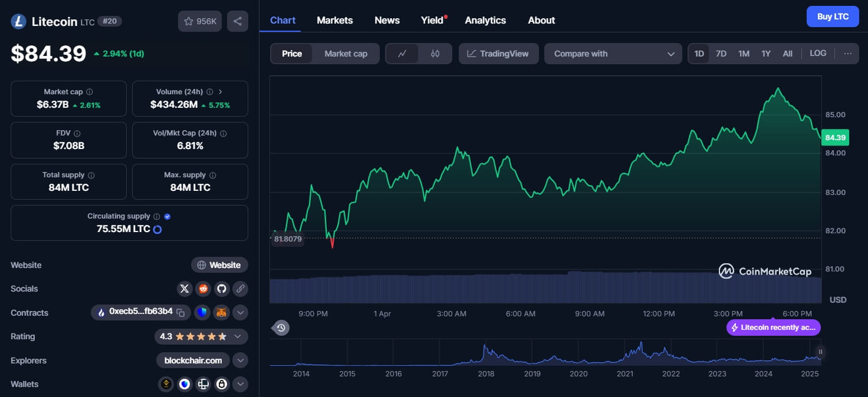868x397 pixels.
Task: Click the share icon next to watchlist
Action: (x=238, y=21)
